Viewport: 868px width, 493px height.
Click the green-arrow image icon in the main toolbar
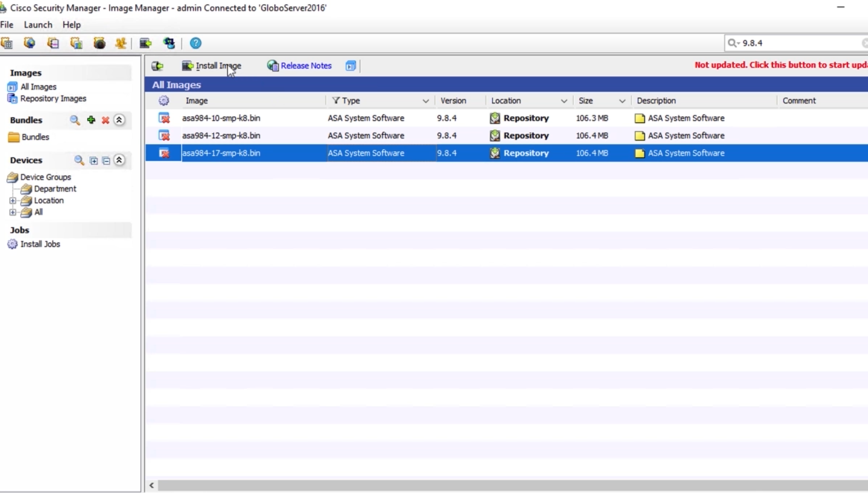tap(145, 43)
